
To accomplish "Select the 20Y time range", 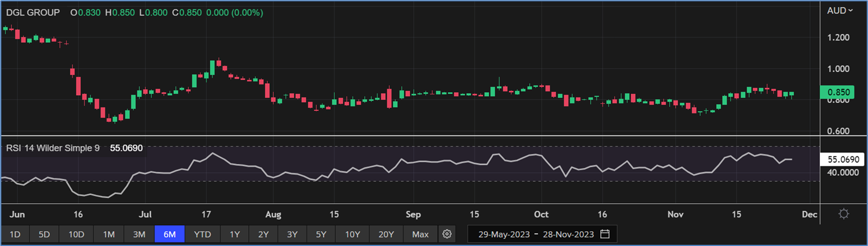I will (x=386, y=234).
